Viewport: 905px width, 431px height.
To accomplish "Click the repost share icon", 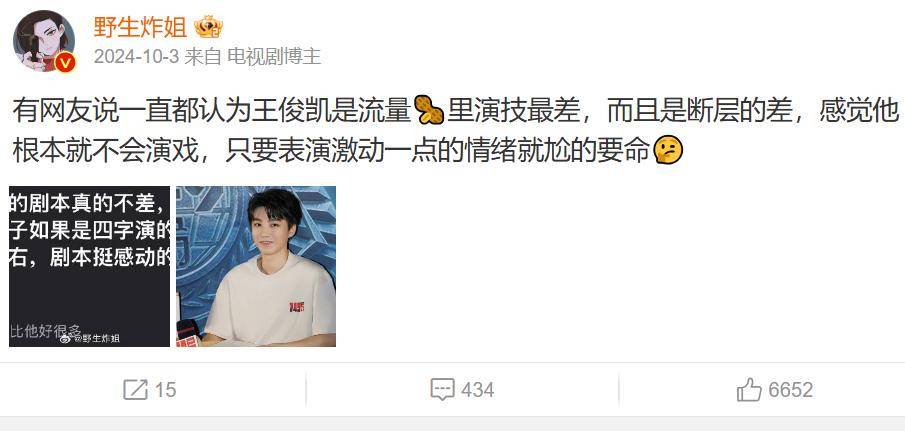I will 136,390.
